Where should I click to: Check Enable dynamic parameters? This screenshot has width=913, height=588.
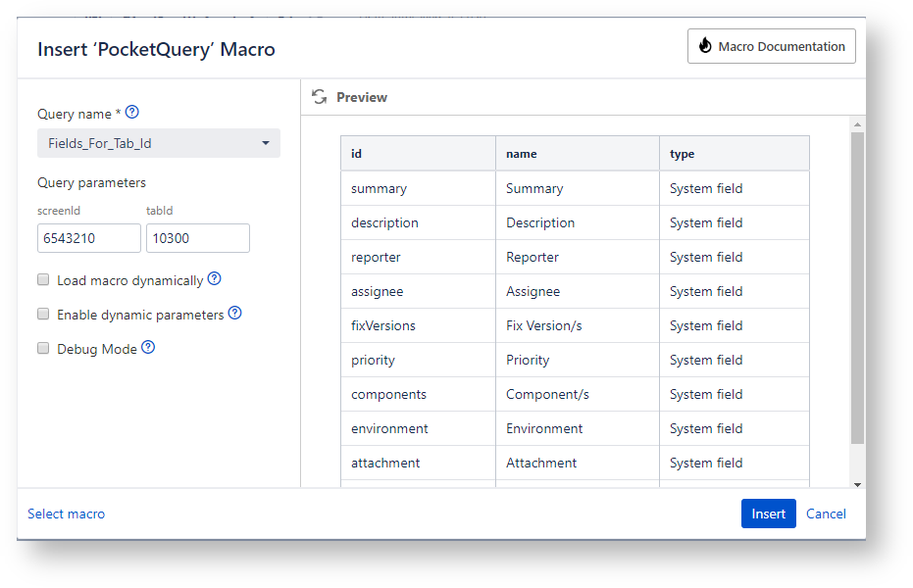click(43, 314)
